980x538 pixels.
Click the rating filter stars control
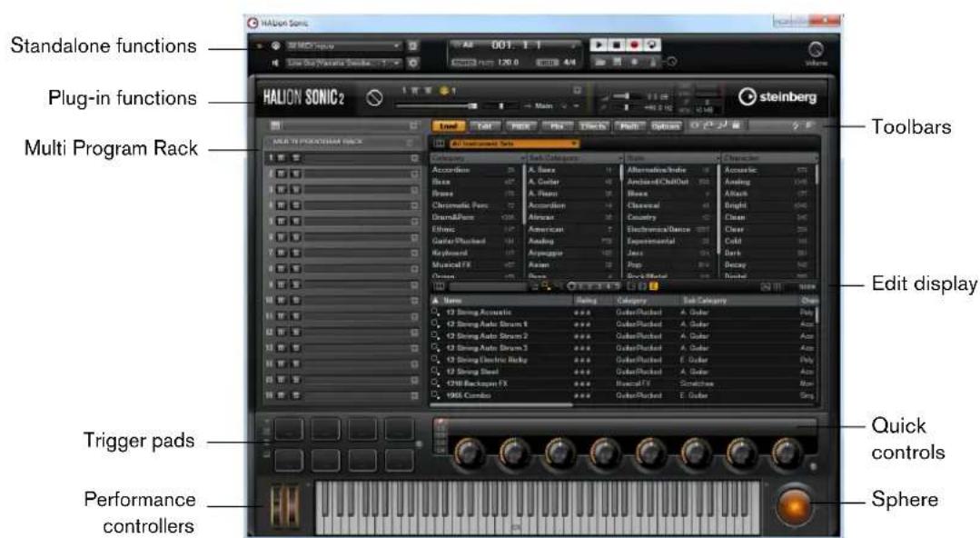[593, 286]
